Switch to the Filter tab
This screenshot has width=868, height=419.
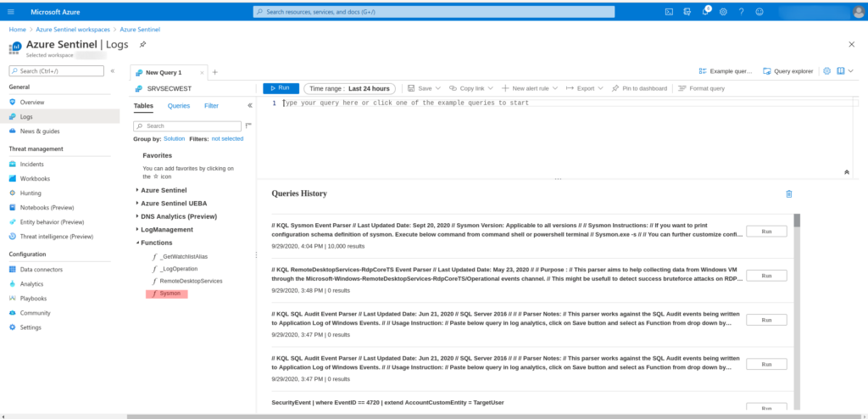tap(211, 106)
